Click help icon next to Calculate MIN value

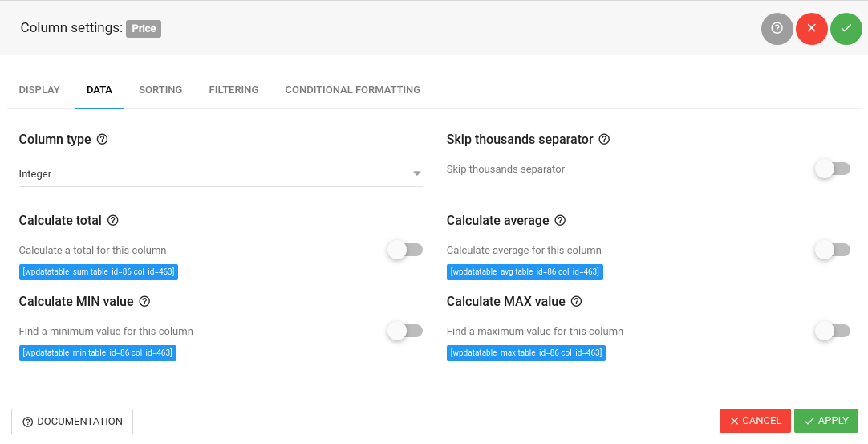tap(144, 301)
